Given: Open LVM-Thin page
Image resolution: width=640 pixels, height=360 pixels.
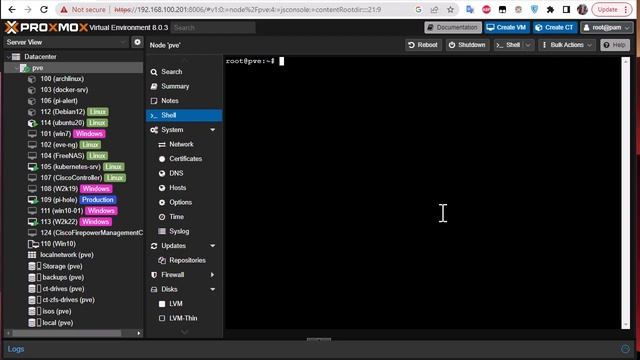Looking at the screenshot, I should [184, 318].
